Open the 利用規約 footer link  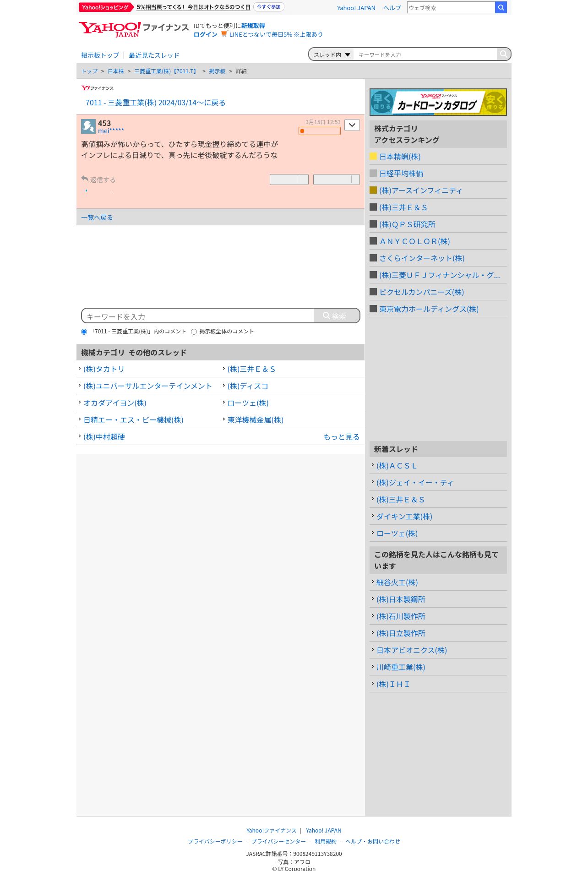pyautogui.click(x=325, y=841)
